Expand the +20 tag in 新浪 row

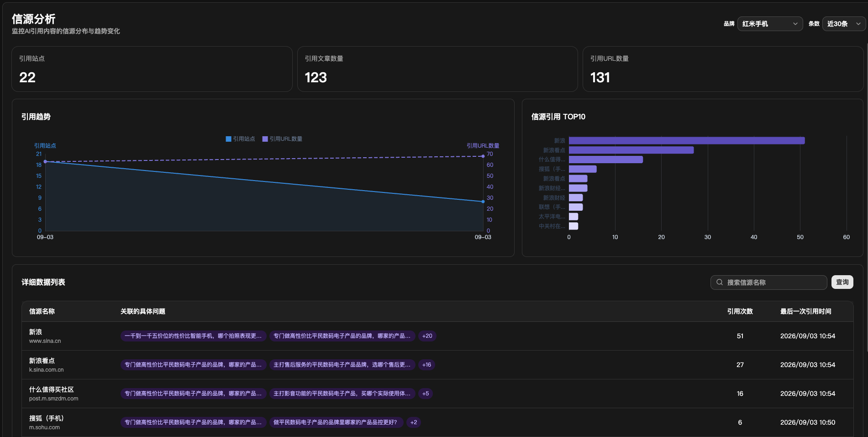click(x=427, y=336)
